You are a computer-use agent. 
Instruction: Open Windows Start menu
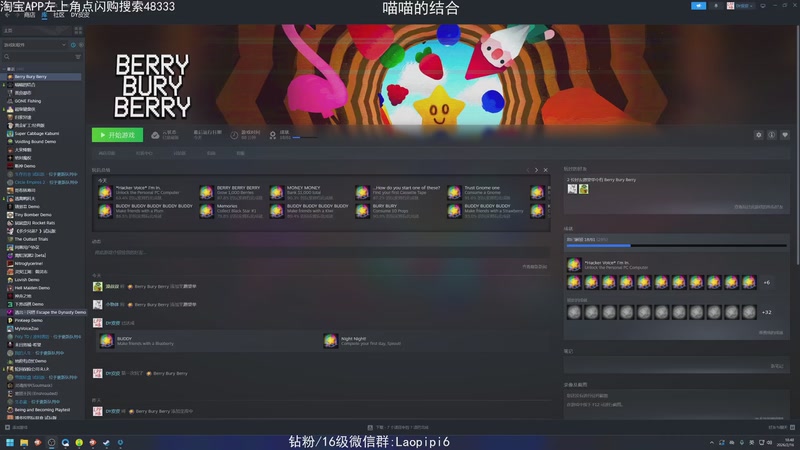pyautogui.click(x=10, y=442)
